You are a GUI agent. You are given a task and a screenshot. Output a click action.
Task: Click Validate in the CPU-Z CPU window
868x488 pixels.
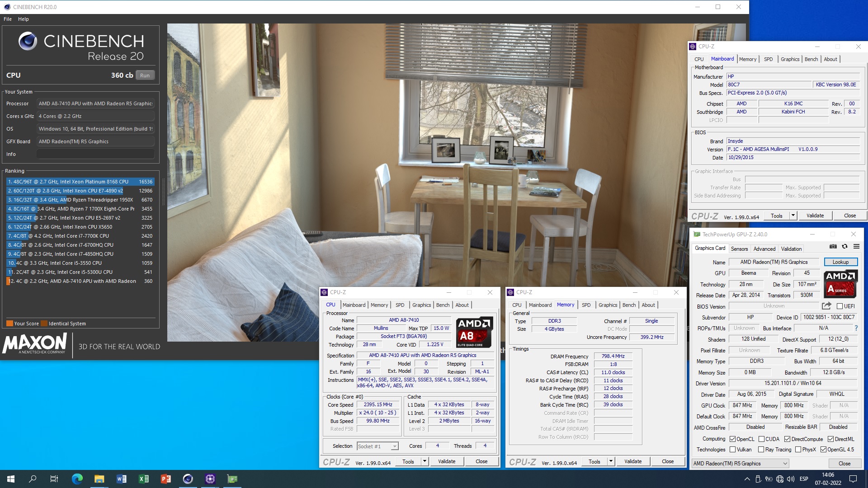coord(447,461)
